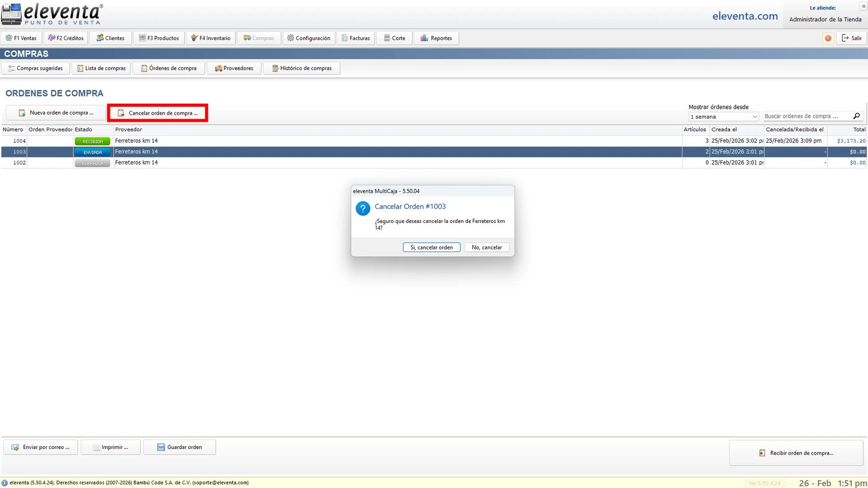
Task: Open the Reportes chart section
Action: (436, 38)
